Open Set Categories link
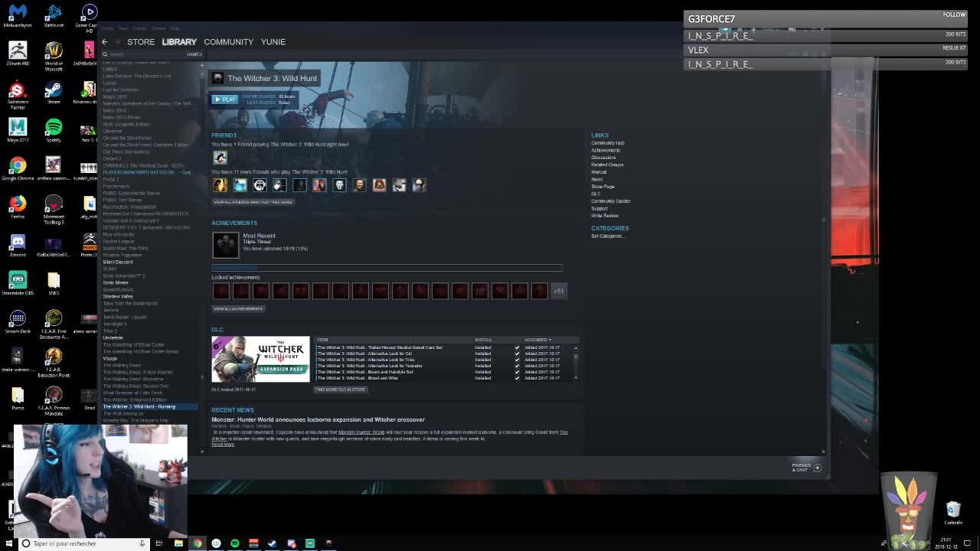This screenshot has width=980, height=551. coord(608,236)
